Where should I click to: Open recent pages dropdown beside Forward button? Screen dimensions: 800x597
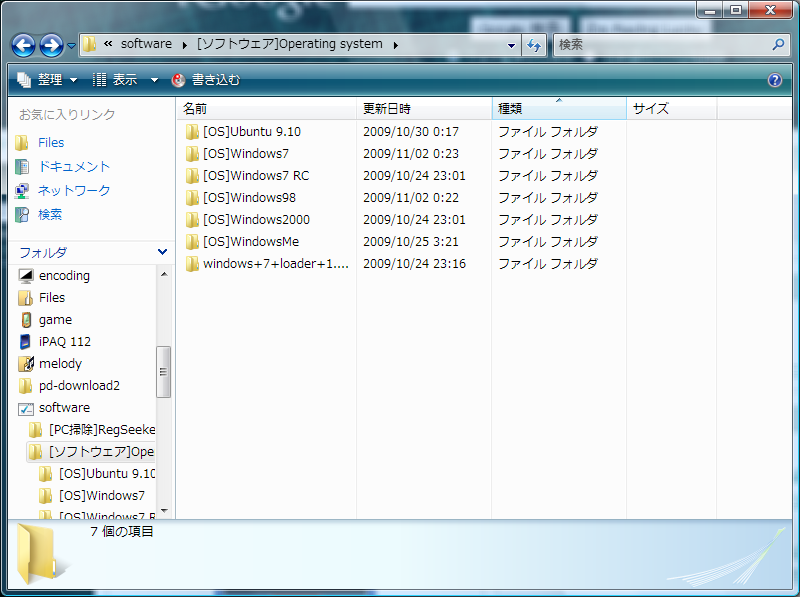click(x=71, y=45)
